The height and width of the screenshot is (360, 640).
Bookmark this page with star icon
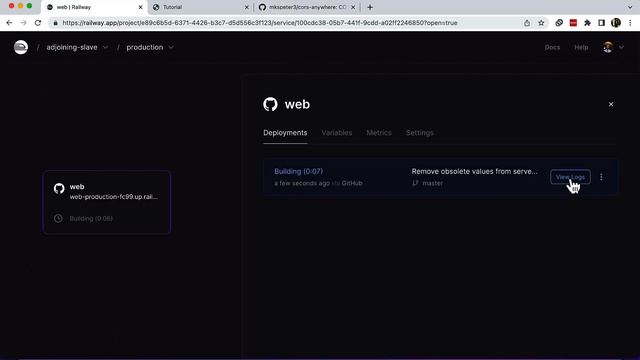coord(541,23)
